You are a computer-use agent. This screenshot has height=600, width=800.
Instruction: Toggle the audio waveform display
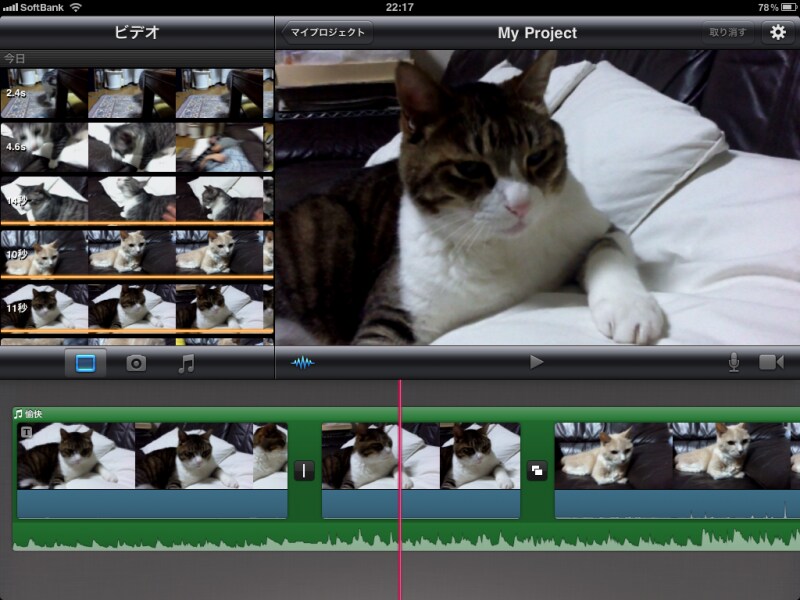302,362
